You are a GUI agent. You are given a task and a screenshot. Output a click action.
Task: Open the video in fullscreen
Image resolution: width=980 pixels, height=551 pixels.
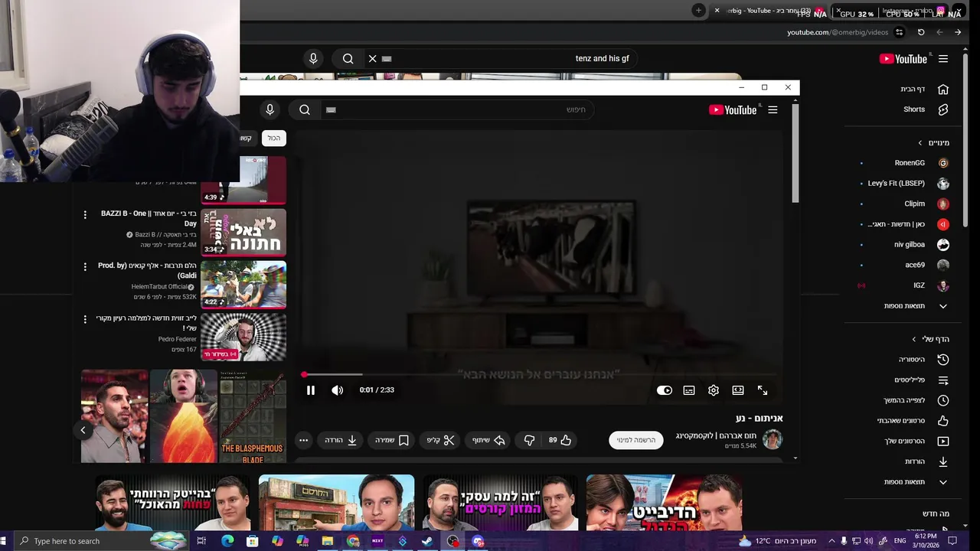pos(763,390)
